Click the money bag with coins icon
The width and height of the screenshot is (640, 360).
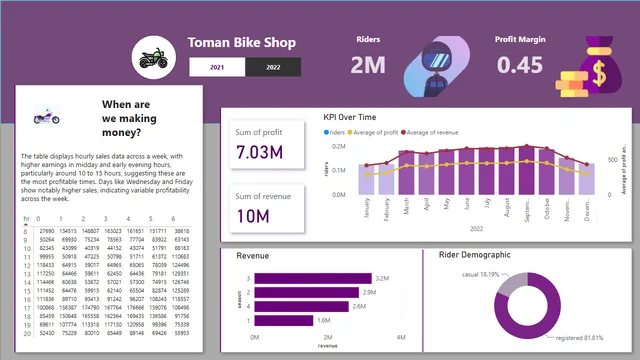(x=589, y=66)
